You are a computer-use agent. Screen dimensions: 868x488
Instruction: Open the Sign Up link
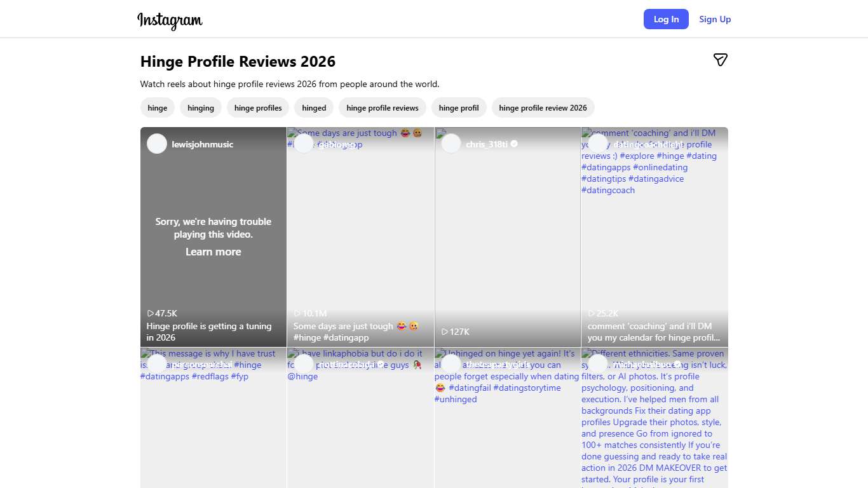pyautogui.click(x=714, y=19)
